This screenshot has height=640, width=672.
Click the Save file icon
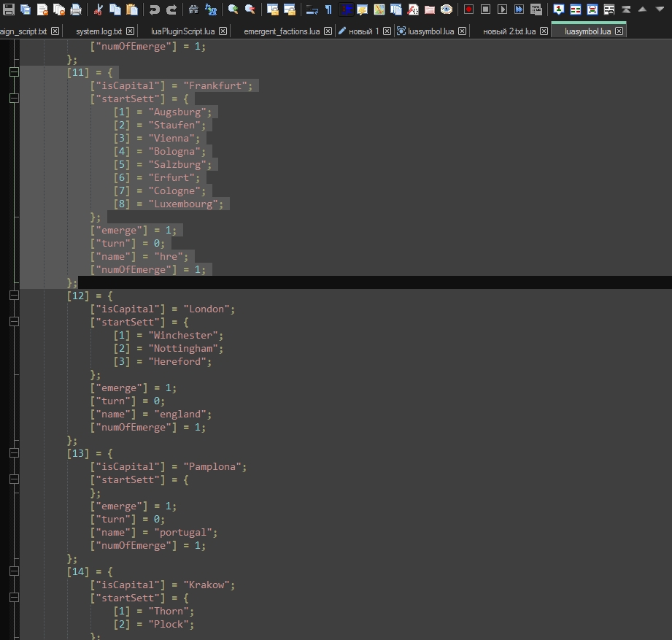point(9,9)
